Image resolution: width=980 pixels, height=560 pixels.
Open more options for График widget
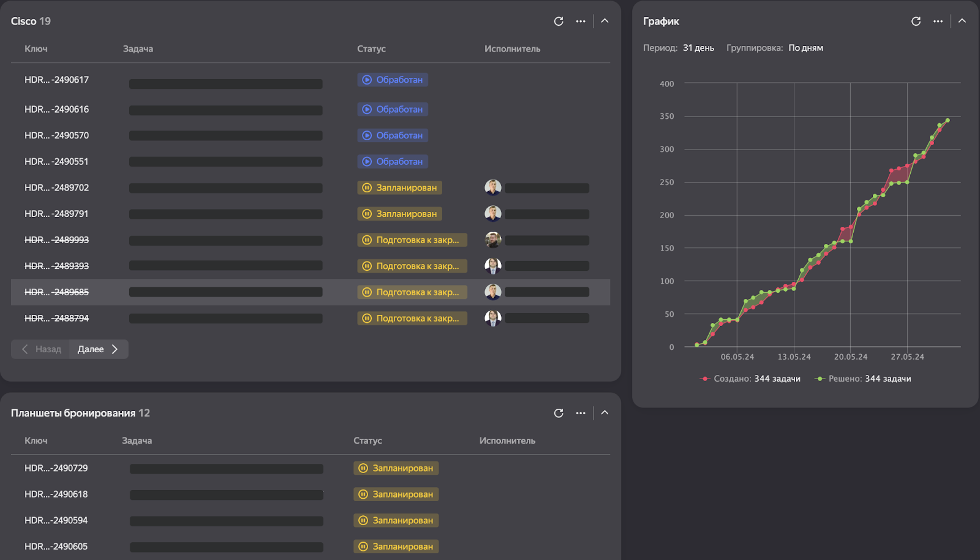tap(938, 21)
